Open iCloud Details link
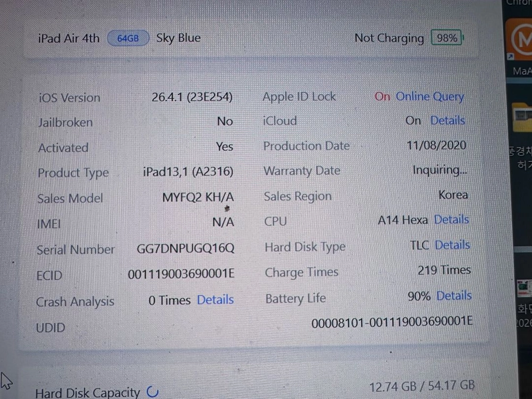This screenshot has width=532, height=399. (447, 121)
